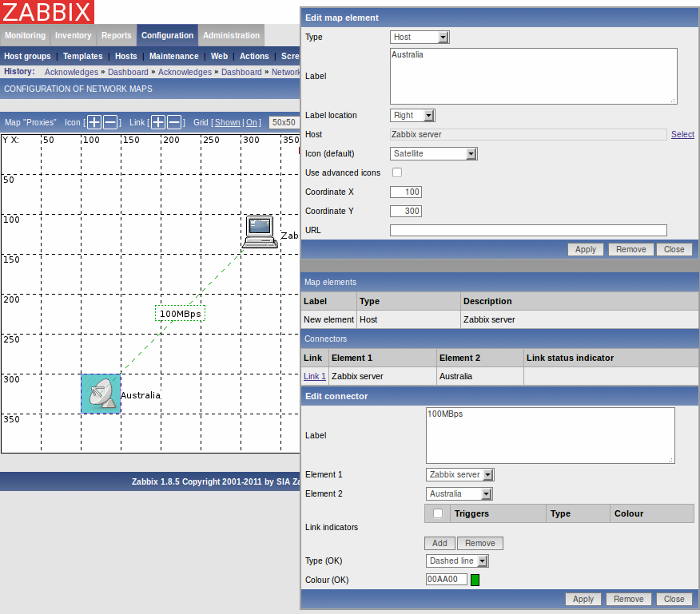Click Remove at bottom of Edit connector
Viewport: 700px width, 614px height.
point(629,599)
